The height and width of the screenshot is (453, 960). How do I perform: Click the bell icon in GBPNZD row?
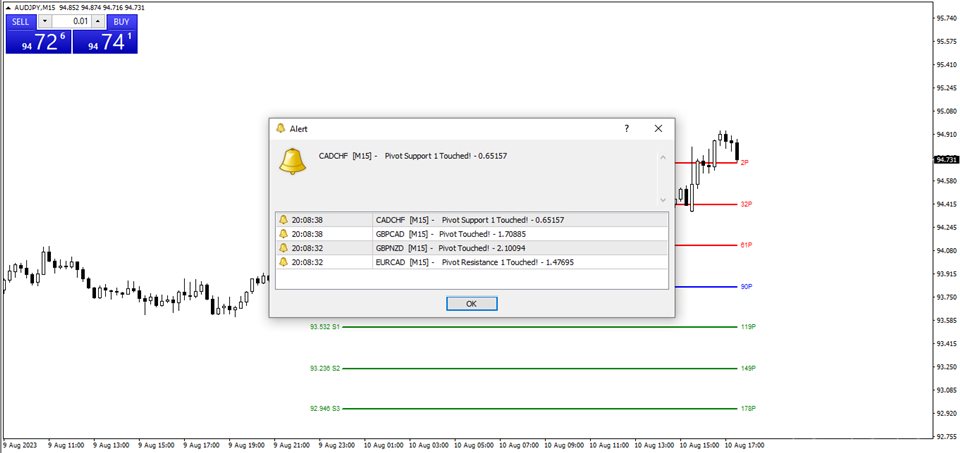(x=283, y=247)
